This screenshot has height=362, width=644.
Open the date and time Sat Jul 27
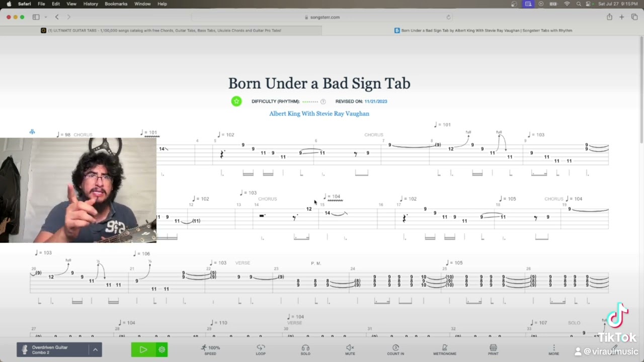(618, 4)
